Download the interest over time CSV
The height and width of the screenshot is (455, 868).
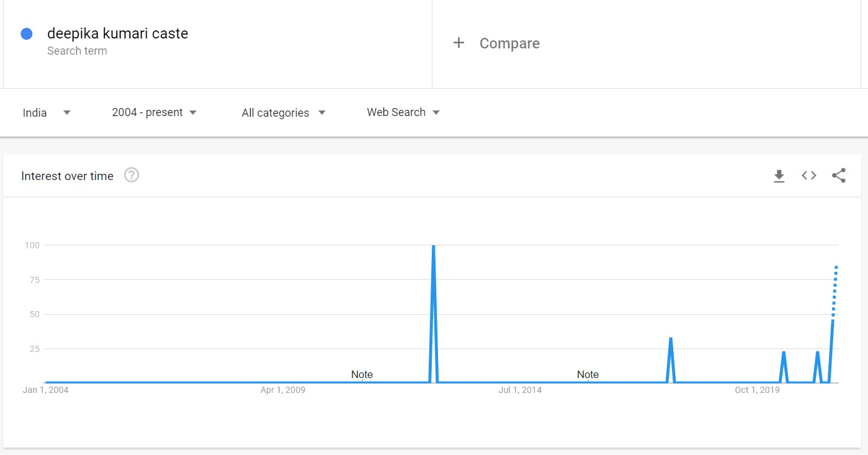coord(779,176)
